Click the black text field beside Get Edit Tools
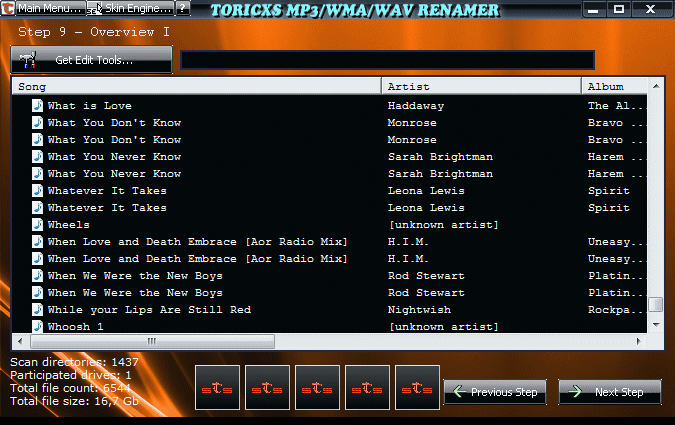Viewport: 675px width, 425px height. pos(387,60)
